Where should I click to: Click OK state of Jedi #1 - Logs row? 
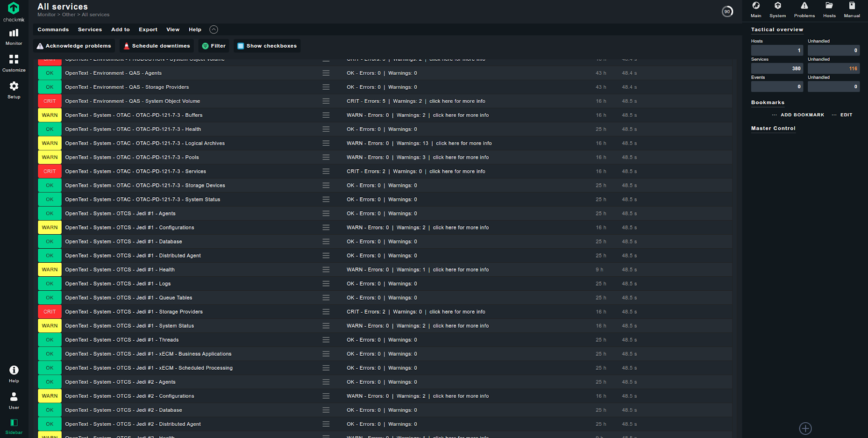tap(50, 283)
